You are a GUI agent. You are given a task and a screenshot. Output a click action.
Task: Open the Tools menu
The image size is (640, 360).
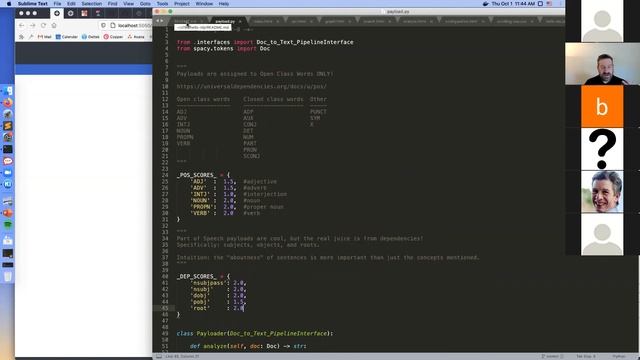click(162, 4)
